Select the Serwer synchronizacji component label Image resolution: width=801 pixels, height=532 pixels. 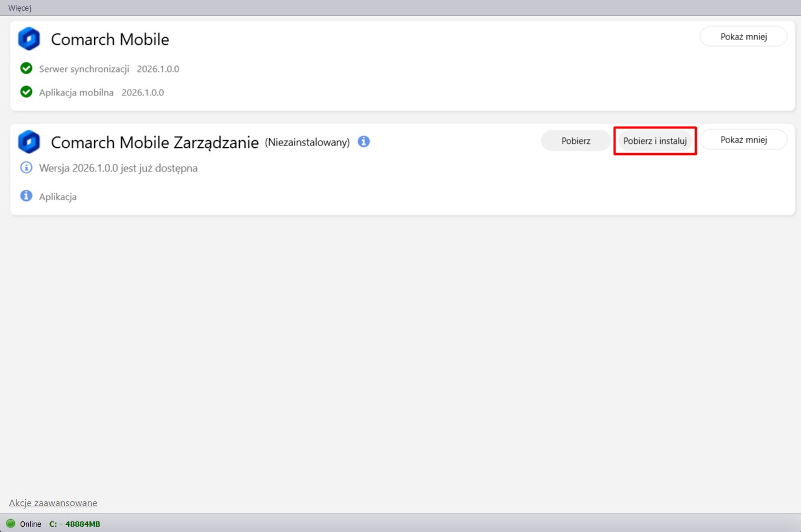(x=84, y=69)
